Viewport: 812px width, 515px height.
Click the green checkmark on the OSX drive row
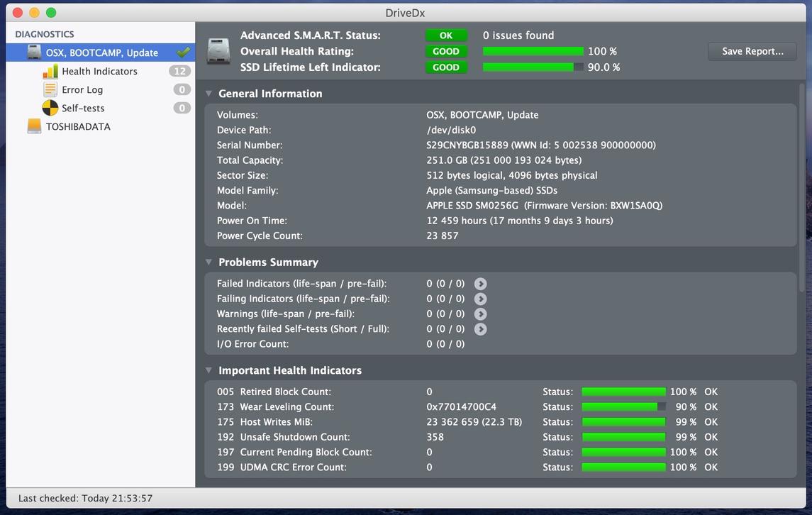[x=184, y=52]
